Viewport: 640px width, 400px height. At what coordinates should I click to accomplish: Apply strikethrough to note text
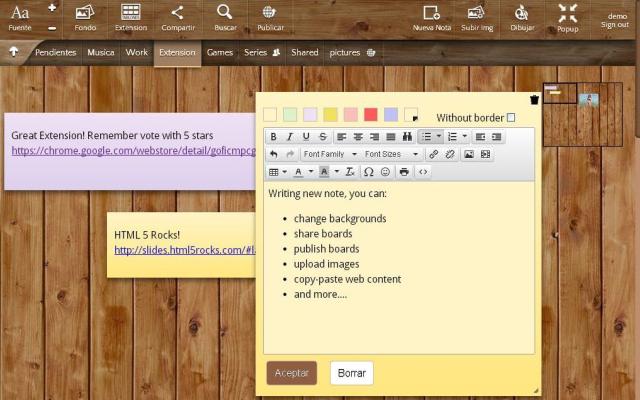(x=323, y=137)
